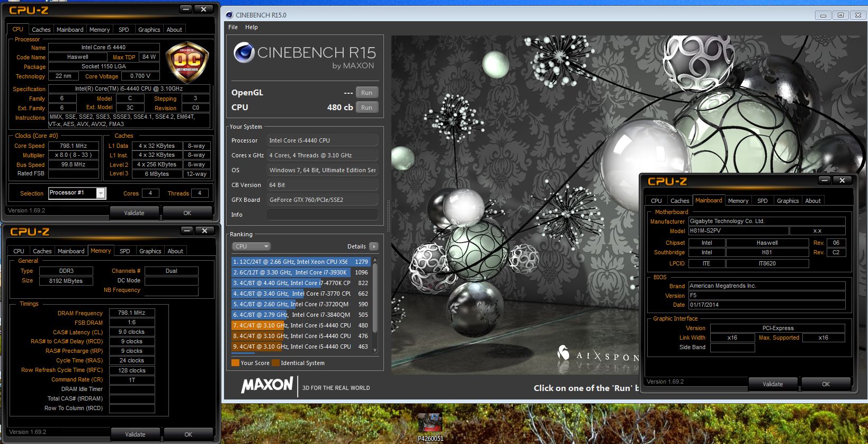Image resolution: width=868 pixels, height=444 pixels.
Task: Click OK in the Mainboard CPU-Z window
Action: pos(826,384)
